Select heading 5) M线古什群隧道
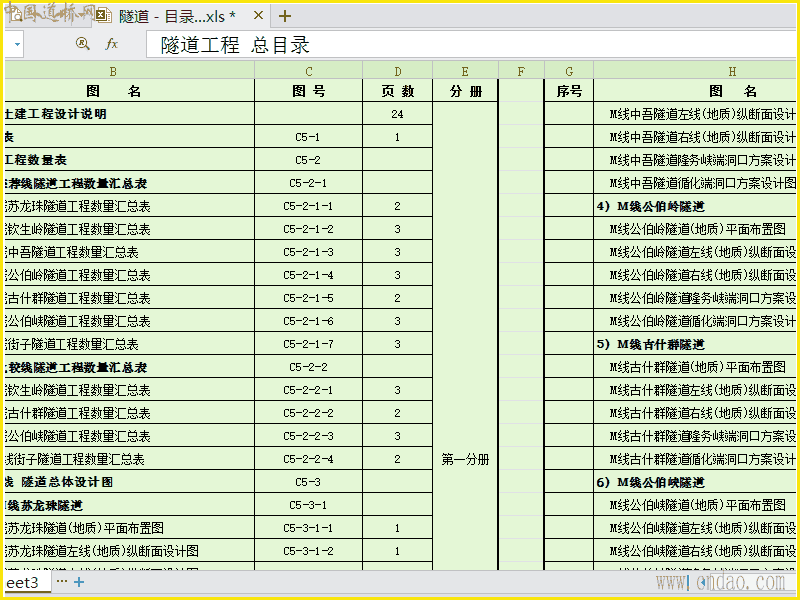800x600 pixels. pyautogui.click(x=695, y=344)
